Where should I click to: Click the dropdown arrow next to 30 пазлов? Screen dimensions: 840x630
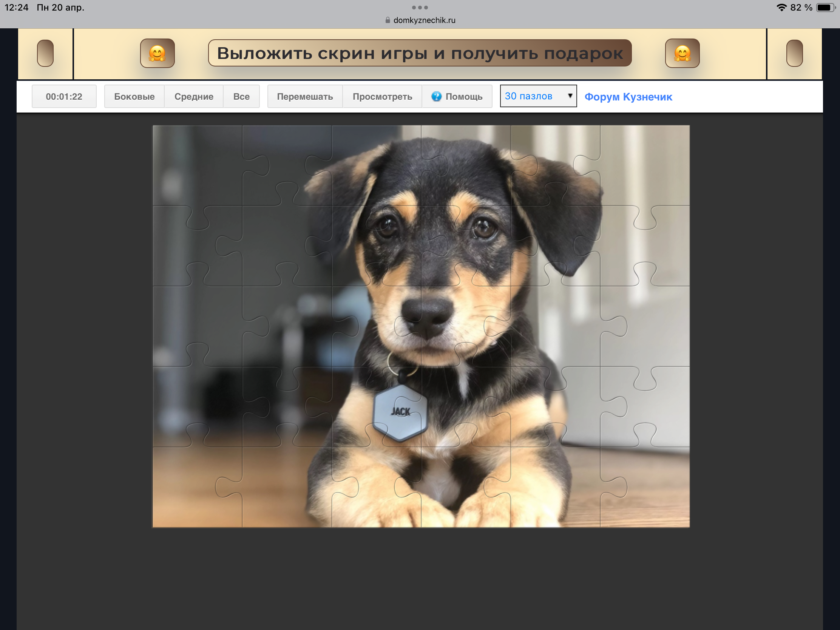tap(570, 96)
